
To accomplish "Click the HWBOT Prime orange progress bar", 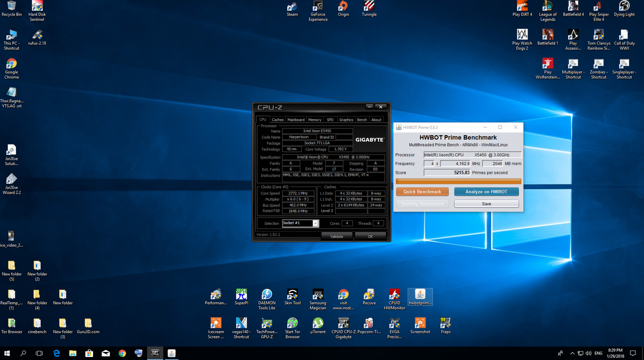I will tap(458, 181).
